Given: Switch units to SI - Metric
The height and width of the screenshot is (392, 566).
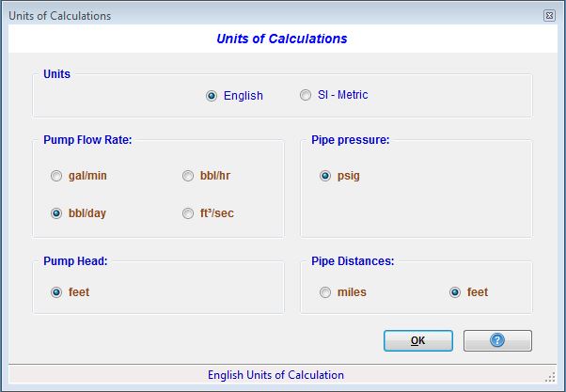Looking at the screenshot, I should 306,95.
